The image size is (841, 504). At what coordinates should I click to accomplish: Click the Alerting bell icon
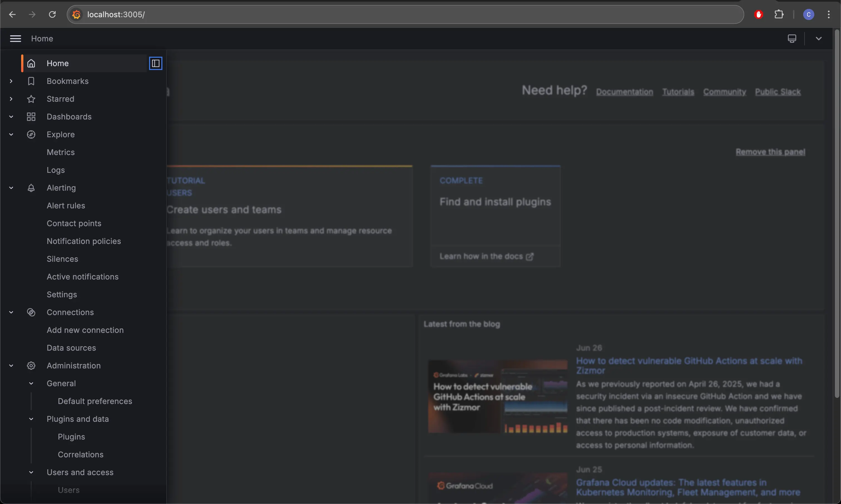point(31,188)
